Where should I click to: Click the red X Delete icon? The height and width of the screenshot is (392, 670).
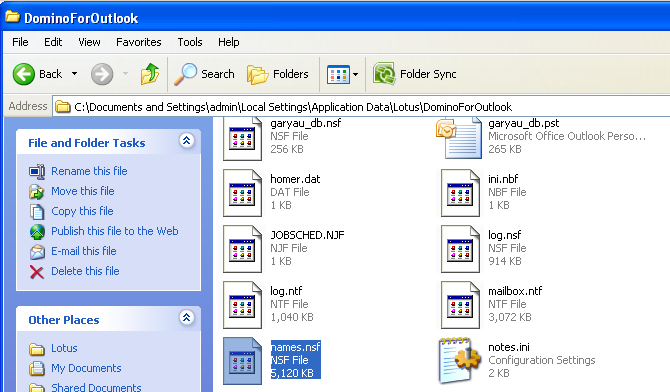coord(37,272)
